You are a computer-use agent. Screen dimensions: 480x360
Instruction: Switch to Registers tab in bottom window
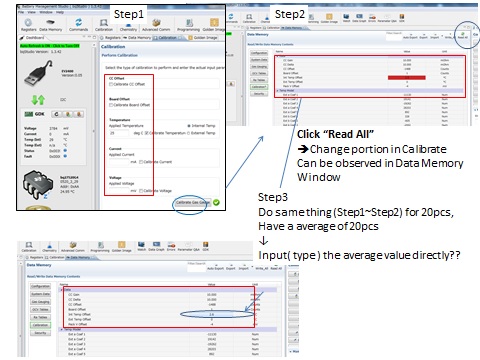pyautogui.click(x=35, y=257)
